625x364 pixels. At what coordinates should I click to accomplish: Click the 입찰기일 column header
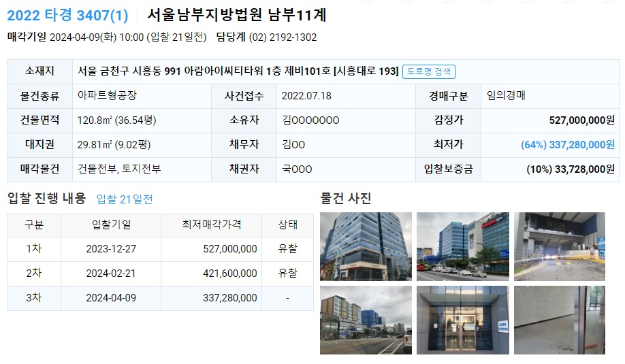(111, 225)
